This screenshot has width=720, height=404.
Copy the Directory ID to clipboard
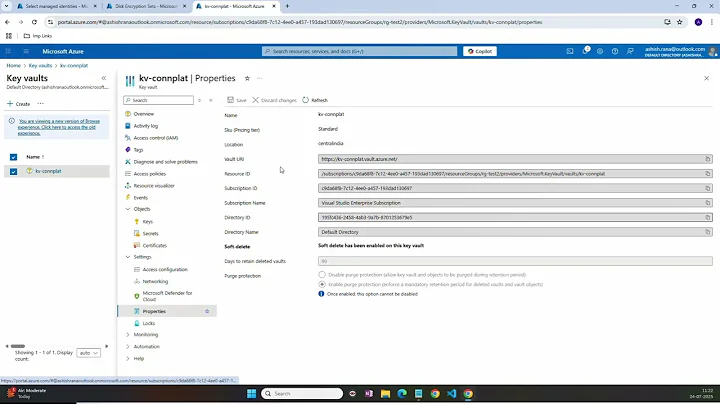click(708, 217)
